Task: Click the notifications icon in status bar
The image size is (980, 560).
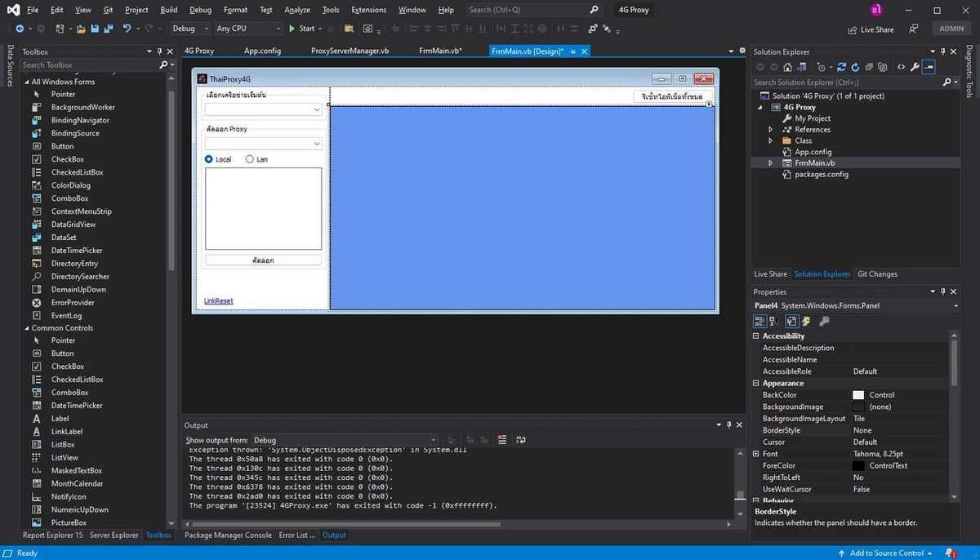Action: click(x=951, y=553)
